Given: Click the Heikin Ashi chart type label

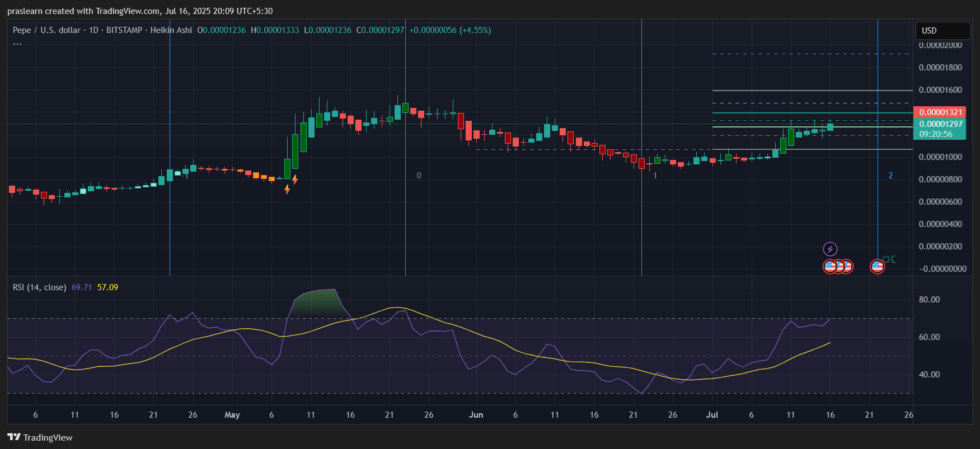Looking at the screenshot, I should 171,30.
